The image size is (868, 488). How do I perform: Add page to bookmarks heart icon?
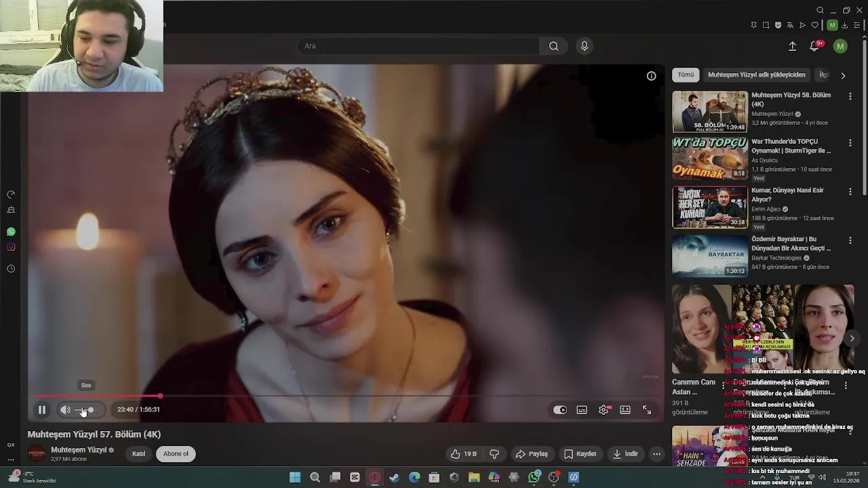814,25
